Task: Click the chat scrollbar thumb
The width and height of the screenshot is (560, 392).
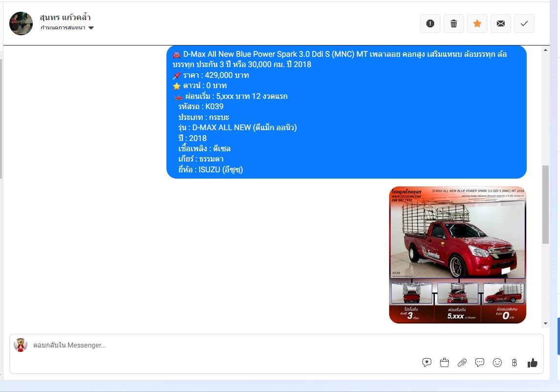Action: click(x=545, y=205)
